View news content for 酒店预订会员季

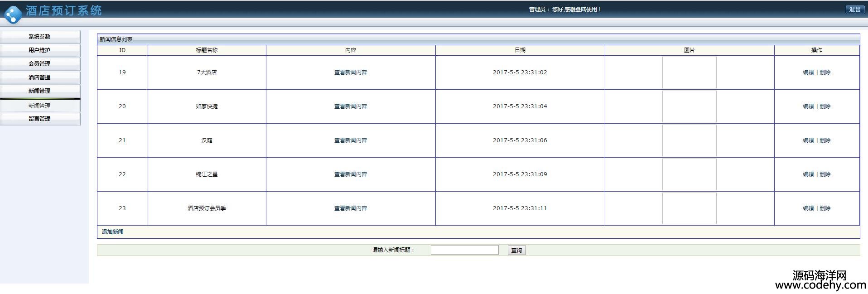pos(351,208)
